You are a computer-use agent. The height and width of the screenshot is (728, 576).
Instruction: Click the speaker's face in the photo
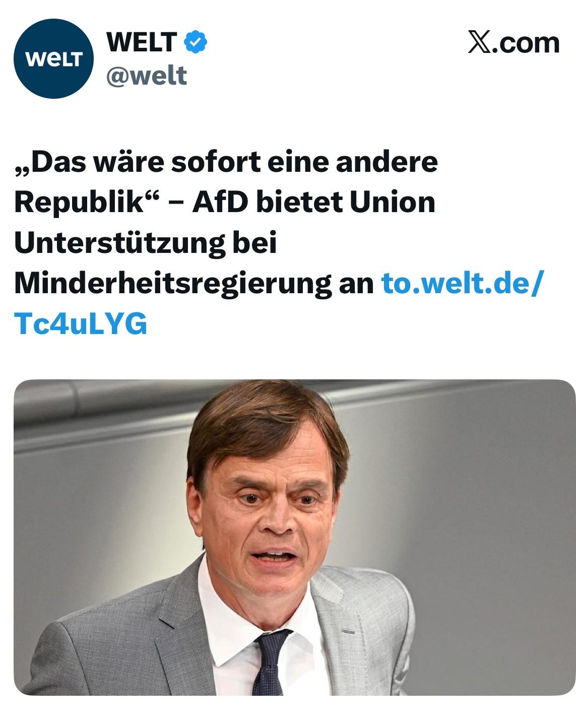[x=272, y=514]
